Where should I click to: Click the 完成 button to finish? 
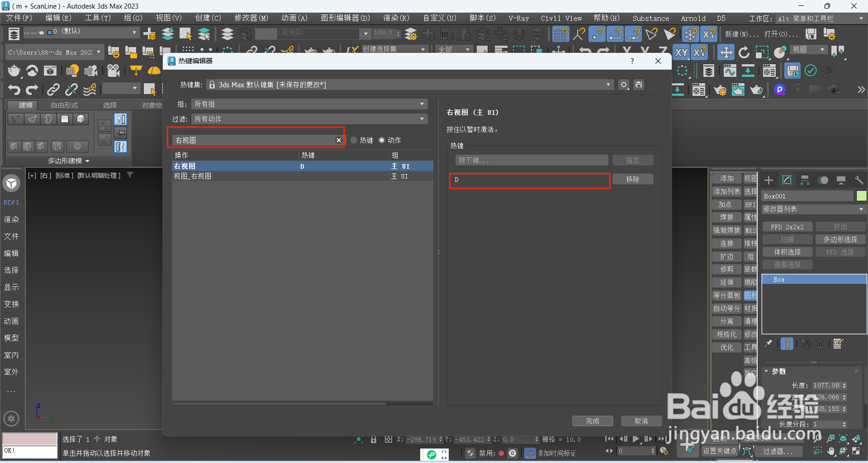point(593,420)
